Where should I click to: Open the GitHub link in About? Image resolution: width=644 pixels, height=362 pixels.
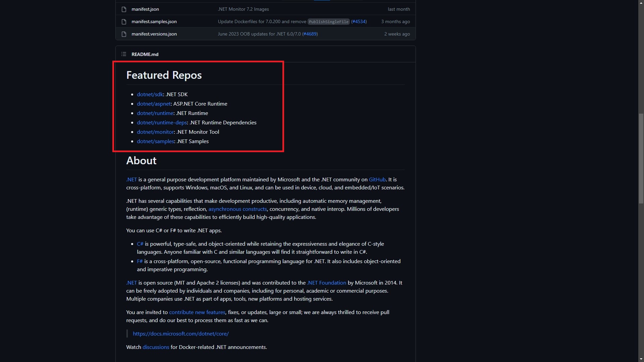(x=377, y=179)
